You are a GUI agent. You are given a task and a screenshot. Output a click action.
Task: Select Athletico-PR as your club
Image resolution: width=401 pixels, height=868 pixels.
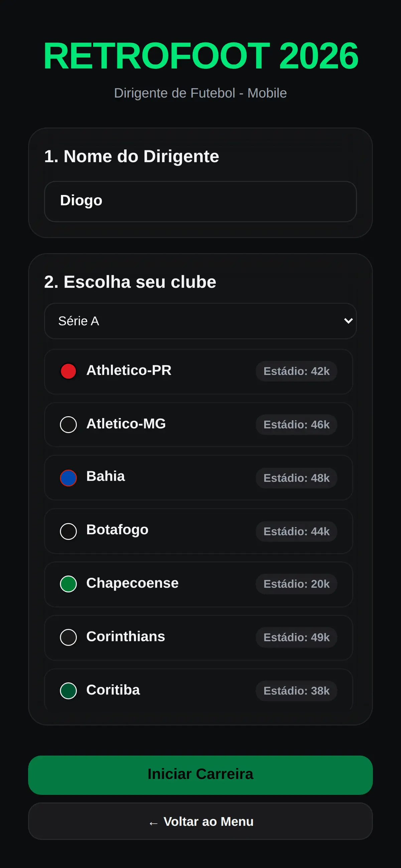pos(198,371)
